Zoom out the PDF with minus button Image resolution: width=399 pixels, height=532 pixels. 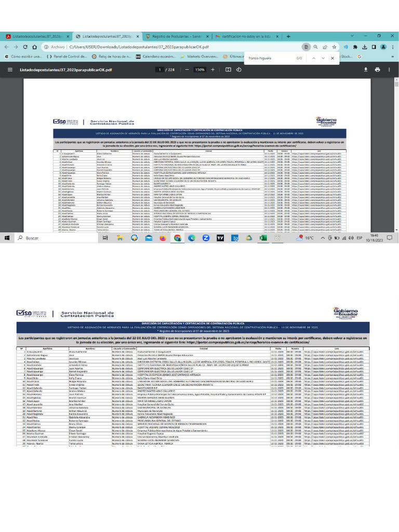(187, 70)
